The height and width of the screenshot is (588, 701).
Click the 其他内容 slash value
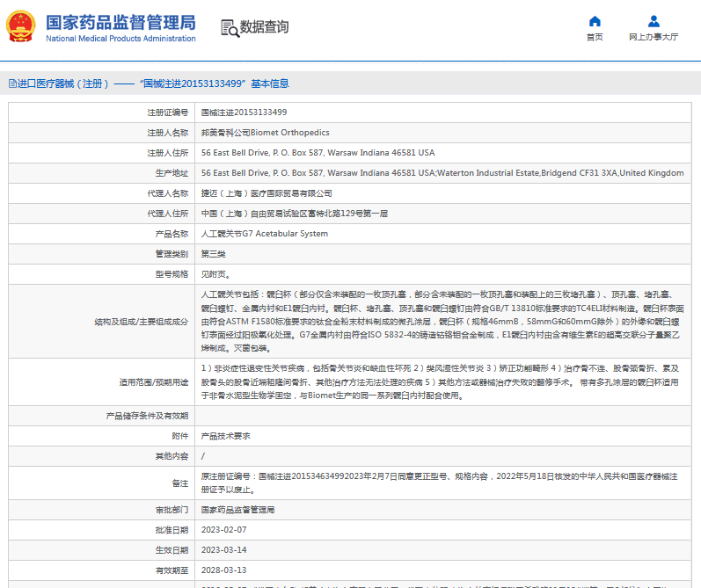pos(203,456)
